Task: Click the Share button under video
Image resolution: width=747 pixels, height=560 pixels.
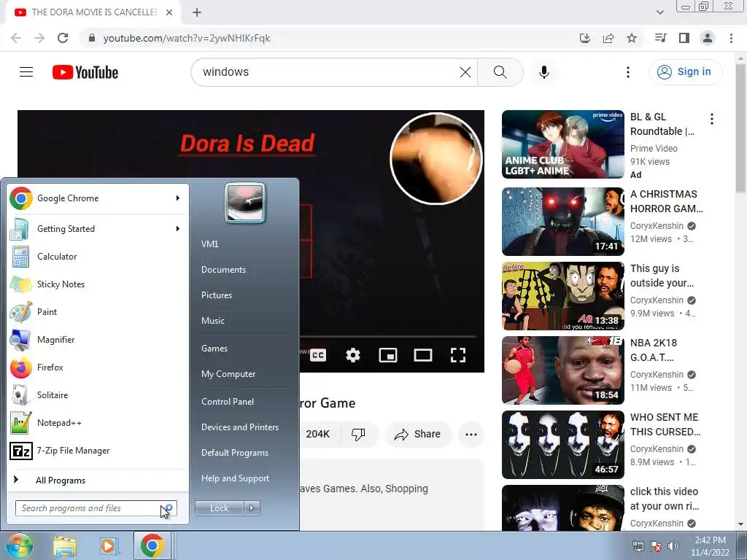Action: coord(418,434)
